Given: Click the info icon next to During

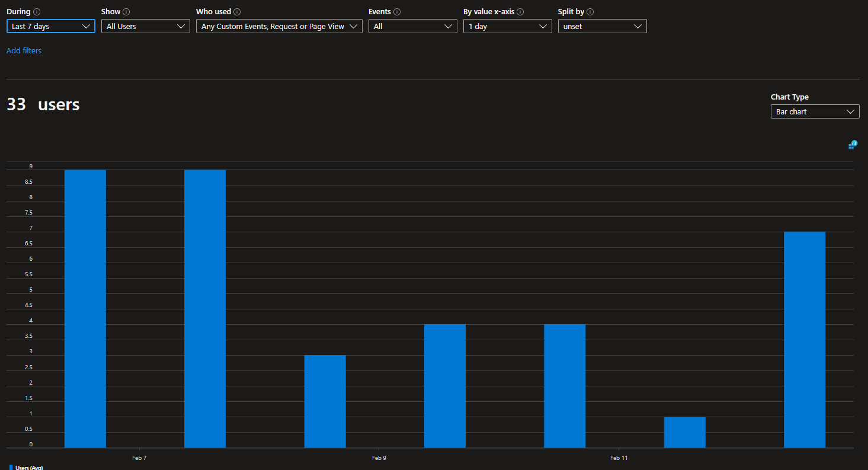Looking at the screenshot, I should [37, 12].
